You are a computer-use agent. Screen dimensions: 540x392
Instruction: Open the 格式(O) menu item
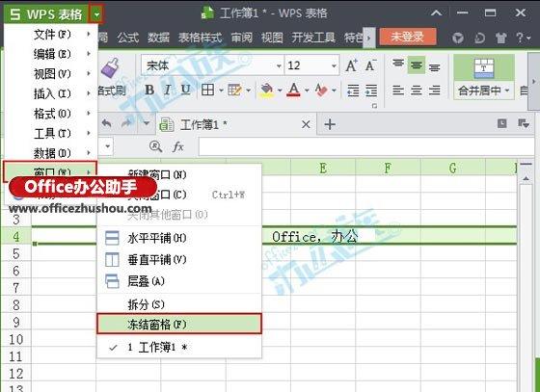50,114
